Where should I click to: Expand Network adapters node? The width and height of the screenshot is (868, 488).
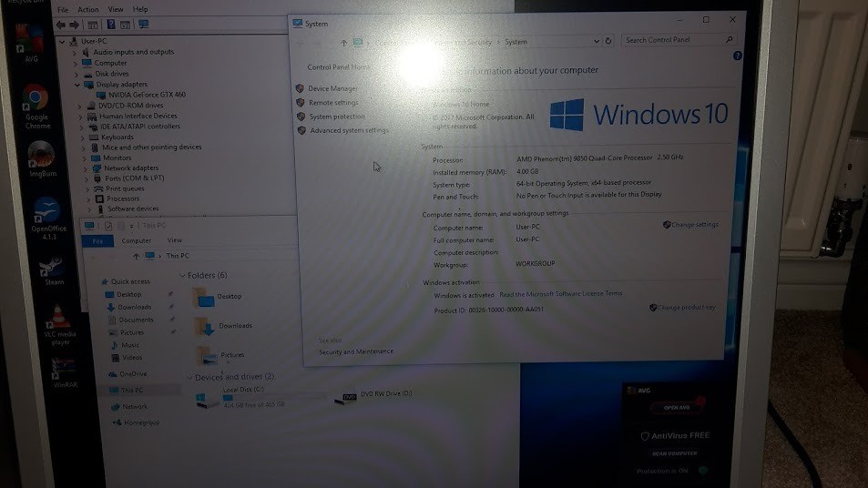coord(86,168)
